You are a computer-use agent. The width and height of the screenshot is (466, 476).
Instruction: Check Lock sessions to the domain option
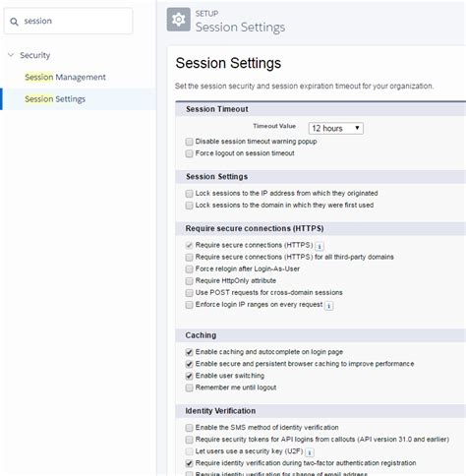[x=189, y=206]
